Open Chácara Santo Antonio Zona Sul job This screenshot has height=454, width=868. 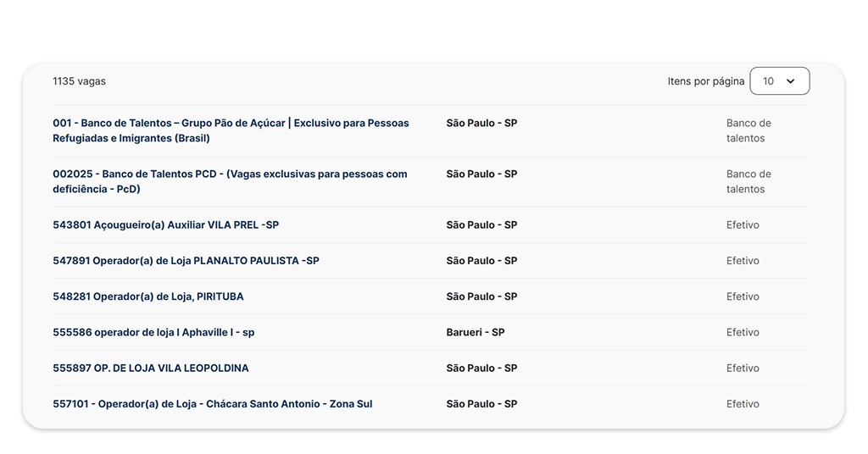(x=212, y=404)
